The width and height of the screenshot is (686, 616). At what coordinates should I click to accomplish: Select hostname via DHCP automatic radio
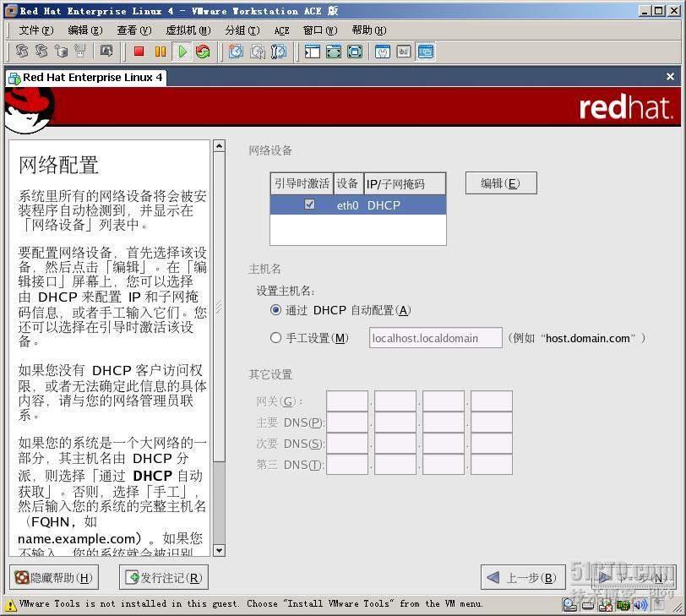coord(275,310)
